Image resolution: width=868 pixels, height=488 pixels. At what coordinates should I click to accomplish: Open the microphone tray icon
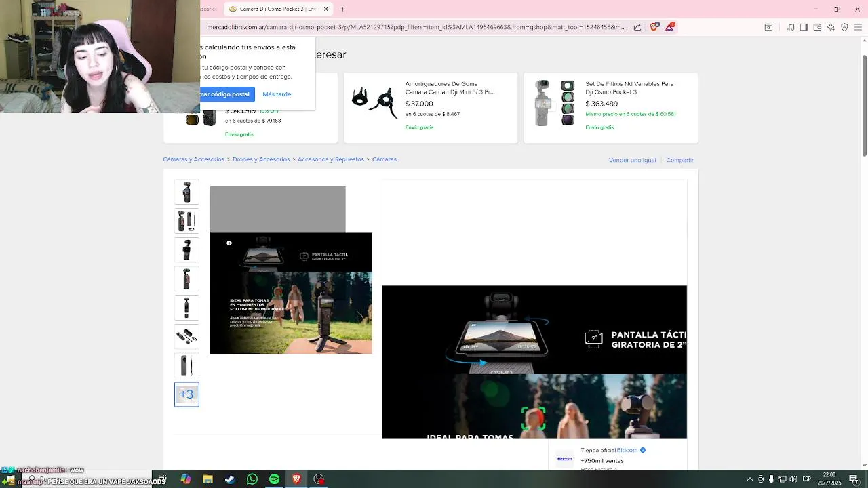pos(771,479)
